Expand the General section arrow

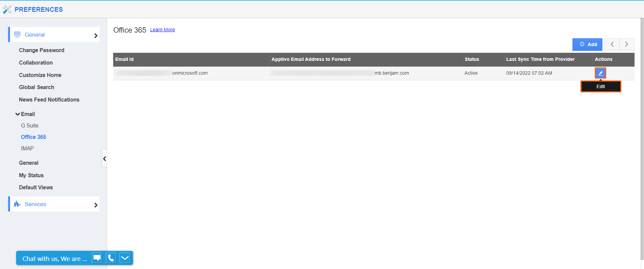[96, 35]
